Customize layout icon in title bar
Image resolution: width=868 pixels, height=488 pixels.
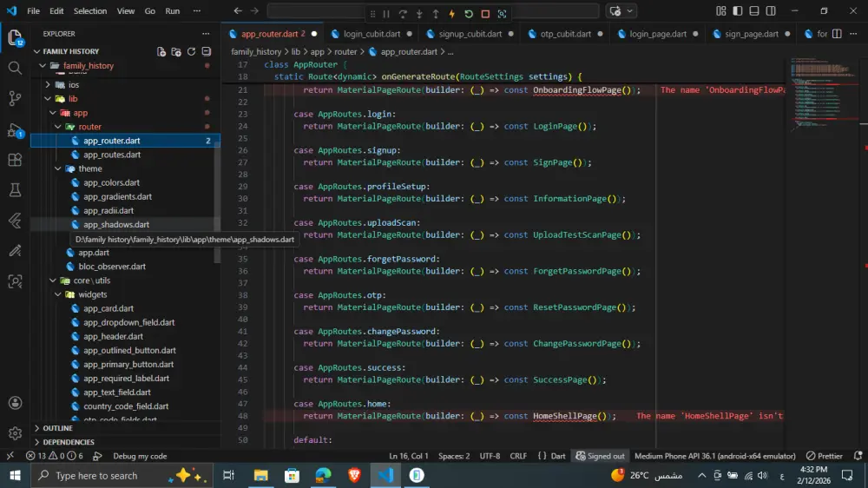(720, 11)
